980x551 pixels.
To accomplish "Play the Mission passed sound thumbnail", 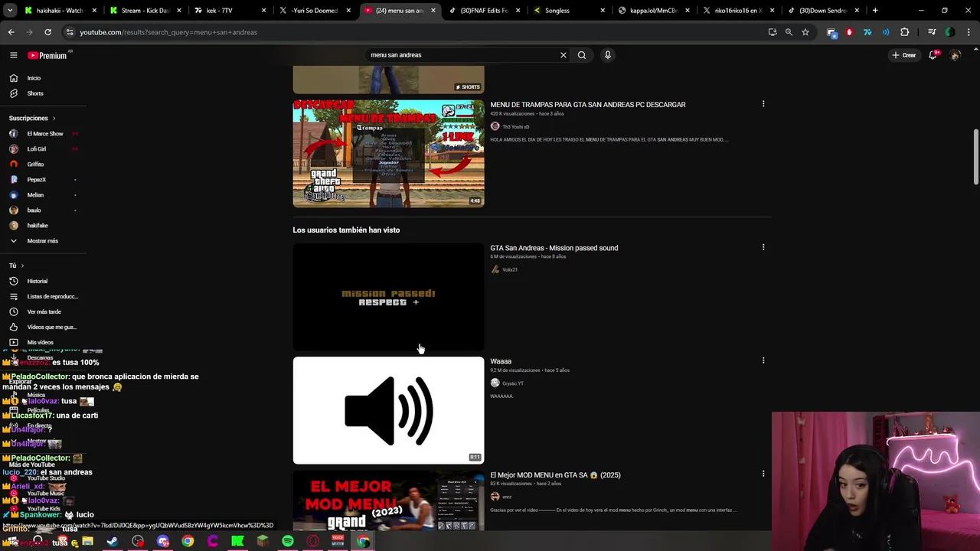I will click(x=388, y=297).
